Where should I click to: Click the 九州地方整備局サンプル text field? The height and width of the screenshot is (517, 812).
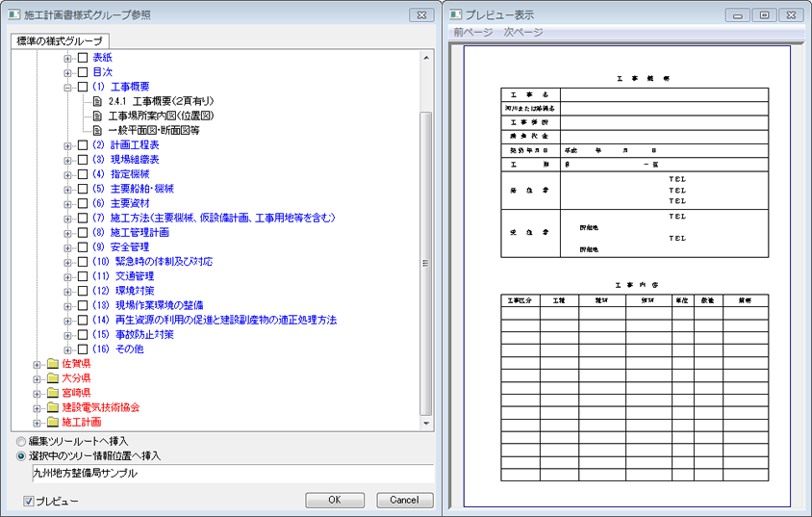click(231, 473)
